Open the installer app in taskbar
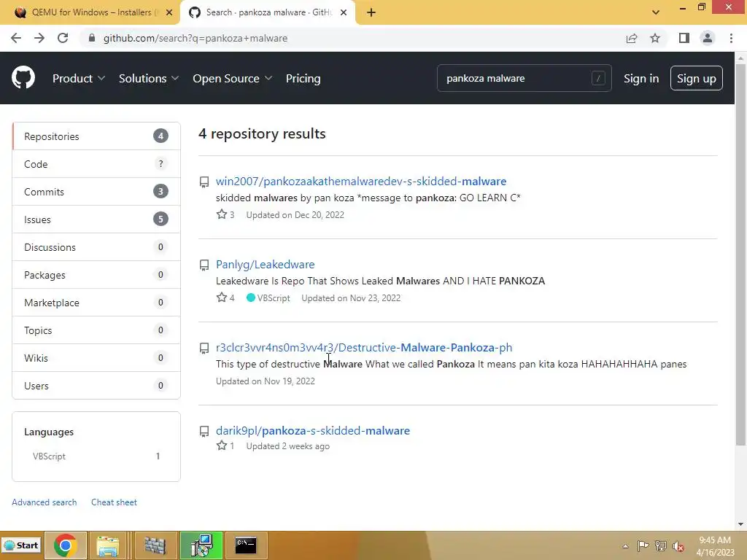 click(x=201, y=545)
